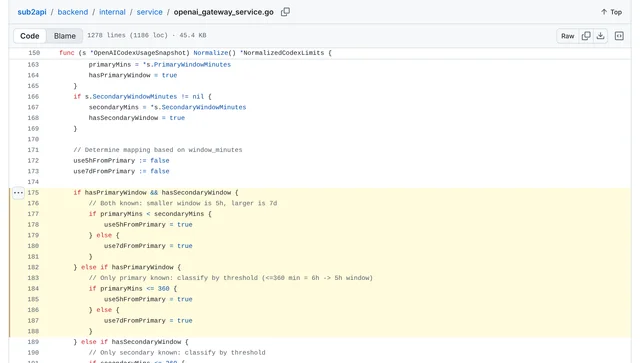640x363 pixels.
Task: Download raw file icon
Action: pos(600,36)
